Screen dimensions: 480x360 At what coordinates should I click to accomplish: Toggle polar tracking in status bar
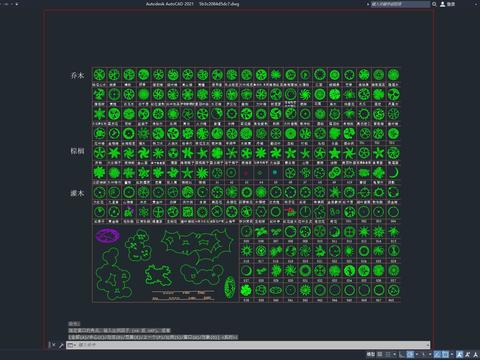tap(411, 354)
